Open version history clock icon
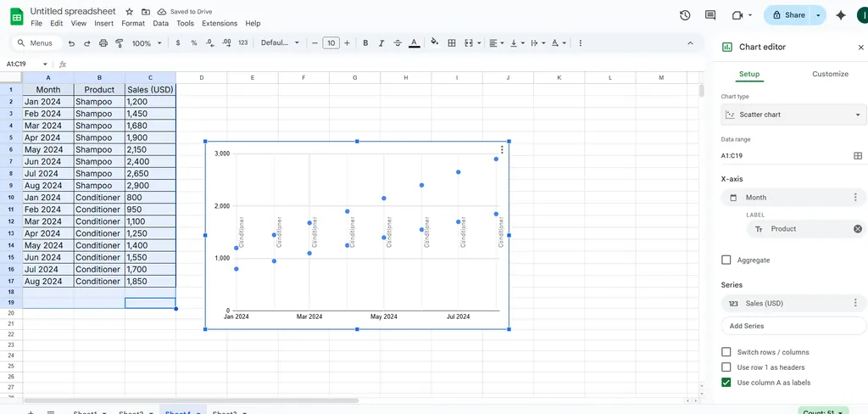Screen dimensions: 868x414 (x=685, y=15)
